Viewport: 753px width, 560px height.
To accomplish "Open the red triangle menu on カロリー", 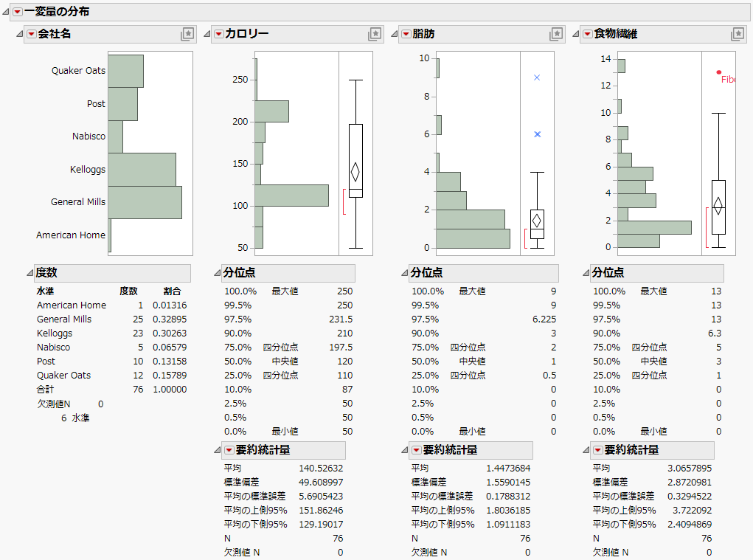I will 219,33.
